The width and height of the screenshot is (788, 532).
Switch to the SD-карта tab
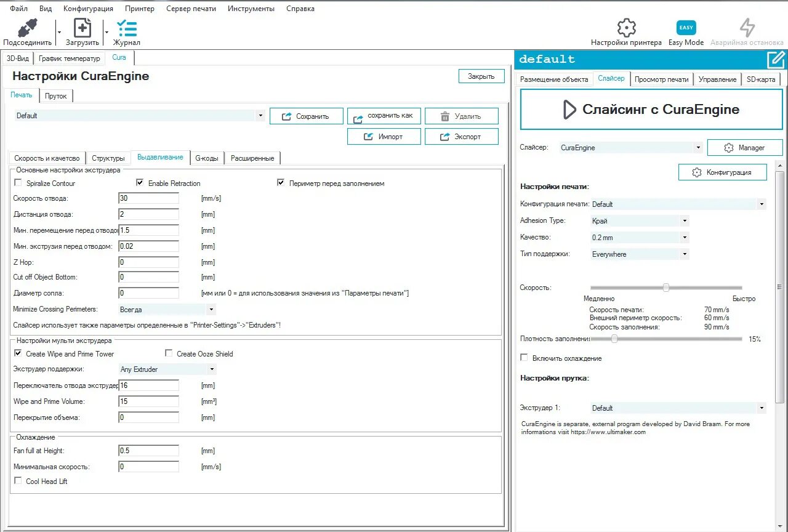761,79
